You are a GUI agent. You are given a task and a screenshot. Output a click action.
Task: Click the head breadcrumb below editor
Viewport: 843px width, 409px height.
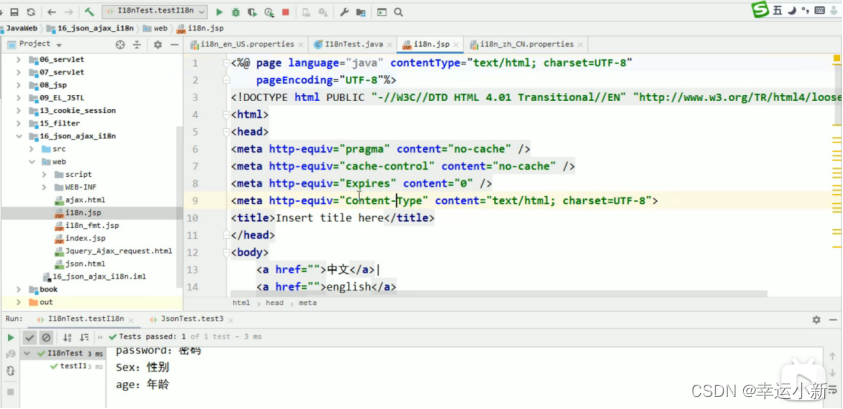tap(274, 303)
